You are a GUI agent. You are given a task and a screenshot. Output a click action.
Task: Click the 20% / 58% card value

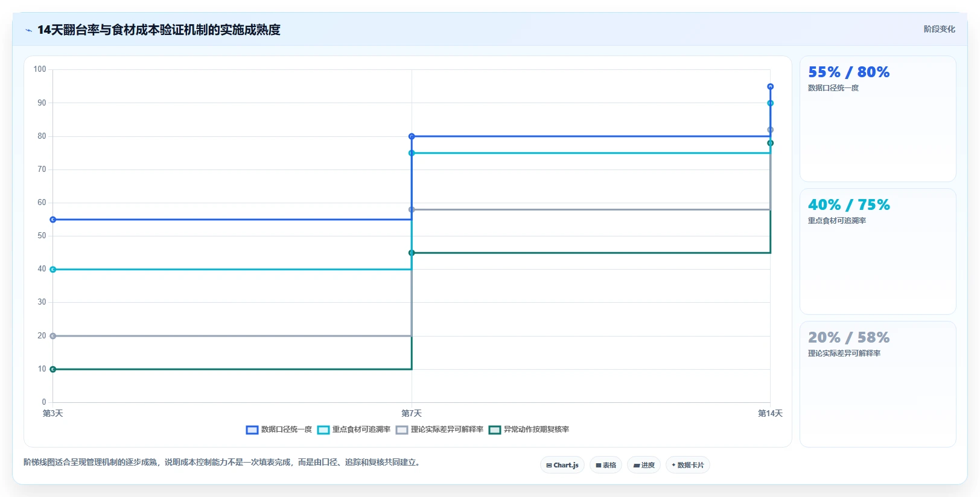click(848, 338)
